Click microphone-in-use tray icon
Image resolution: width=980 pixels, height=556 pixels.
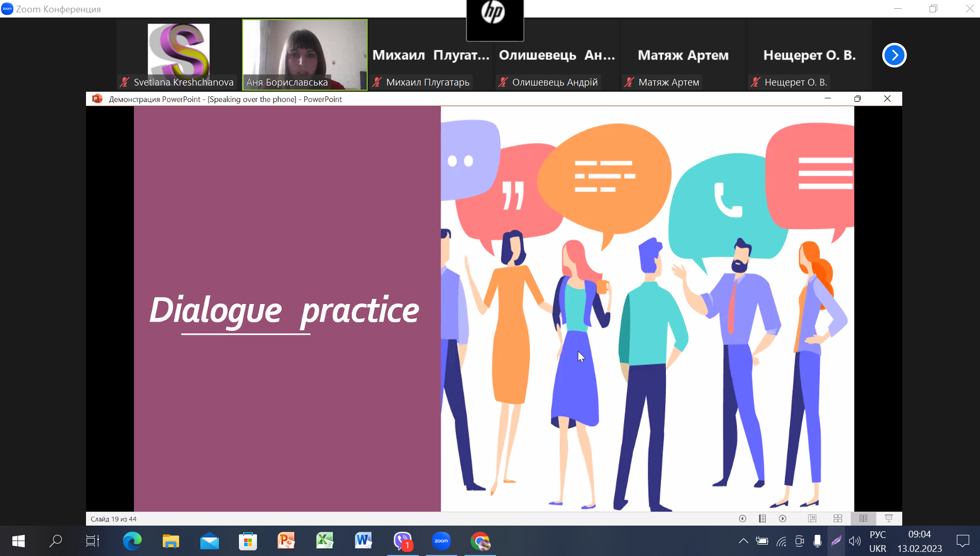pos(817,541)
